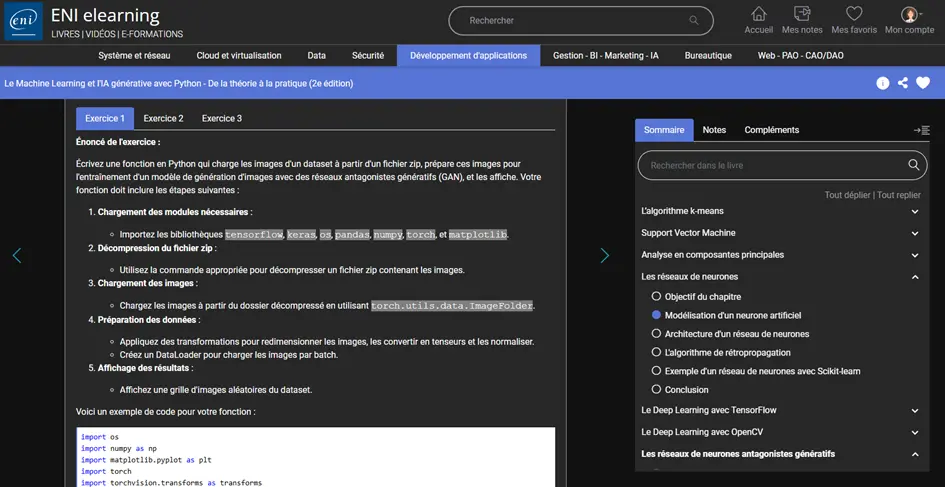Select L'algorithme de rétropropagation radio button
945x487 pixels.
(x=656, y=352)
